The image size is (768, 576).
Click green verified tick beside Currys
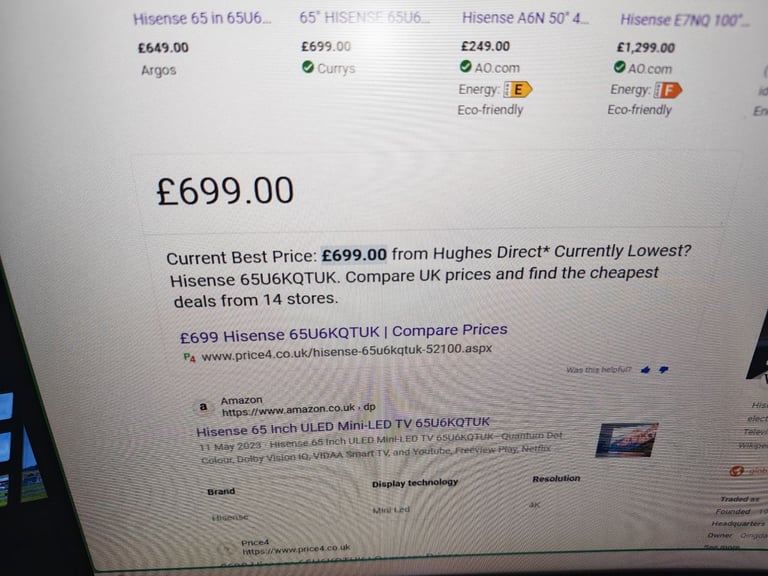(308, 67)
